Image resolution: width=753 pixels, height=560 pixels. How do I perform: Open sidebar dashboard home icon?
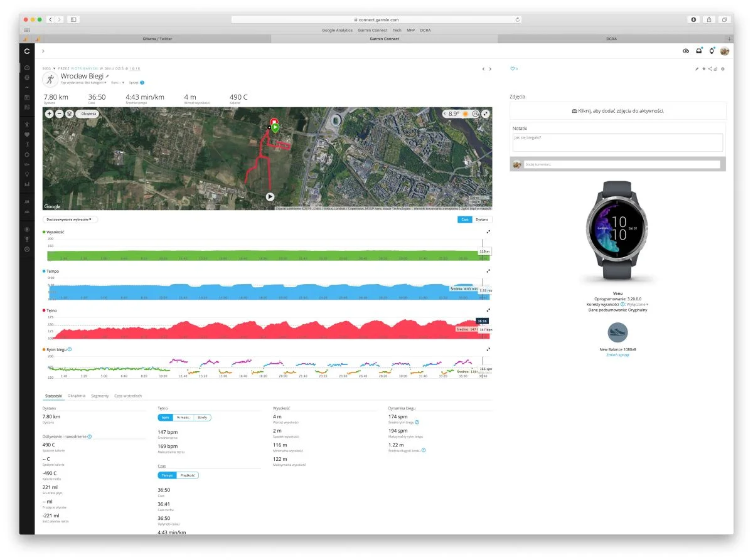[27, 67]
